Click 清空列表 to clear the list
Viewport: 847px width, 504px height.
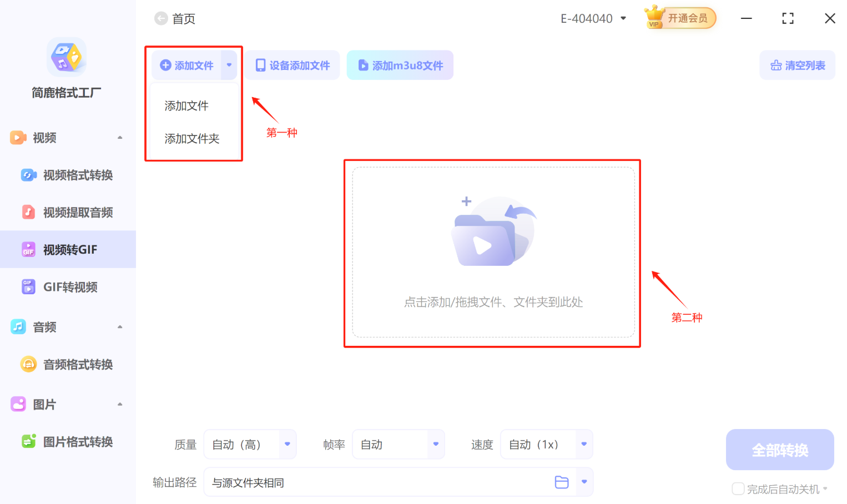797,65
